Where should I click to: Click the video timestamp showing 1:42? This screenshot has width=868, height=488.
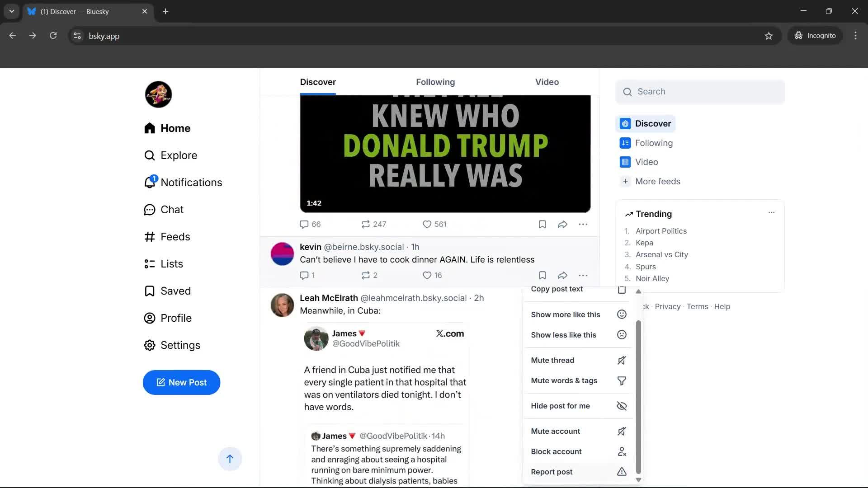(x=315, y=203)
